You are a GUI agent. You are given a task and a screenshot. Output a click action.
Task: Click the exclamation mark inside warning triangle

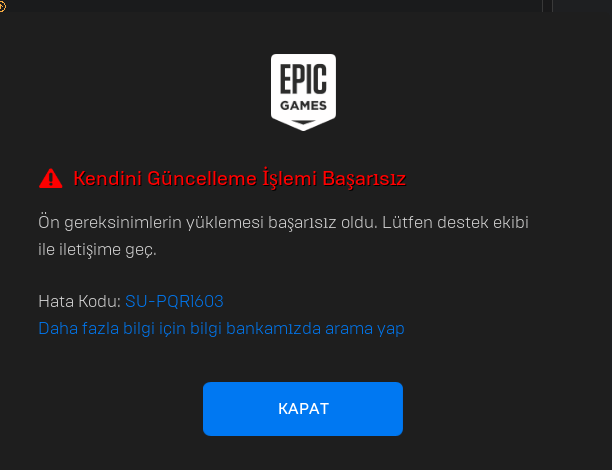(50, 180)
